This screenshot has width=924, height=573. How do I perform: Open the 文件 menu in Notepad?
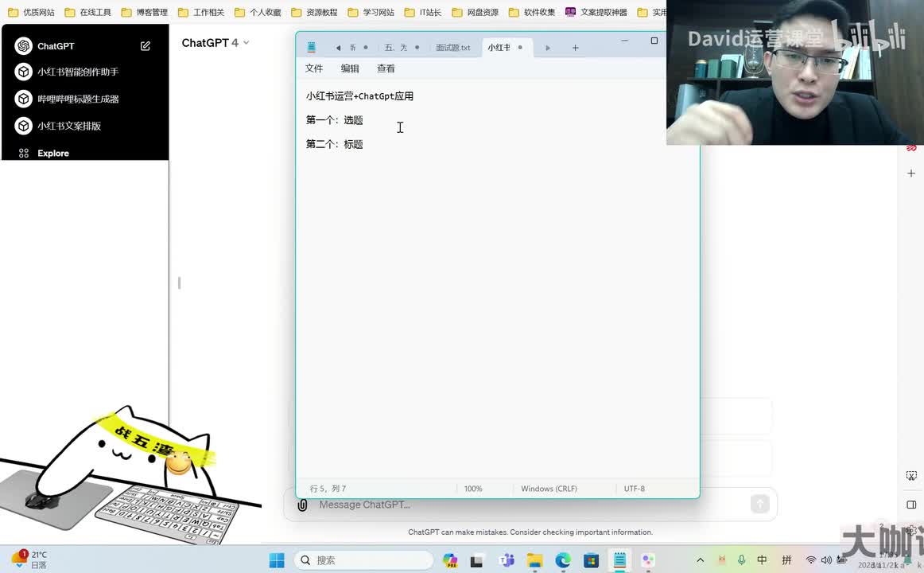314,68
